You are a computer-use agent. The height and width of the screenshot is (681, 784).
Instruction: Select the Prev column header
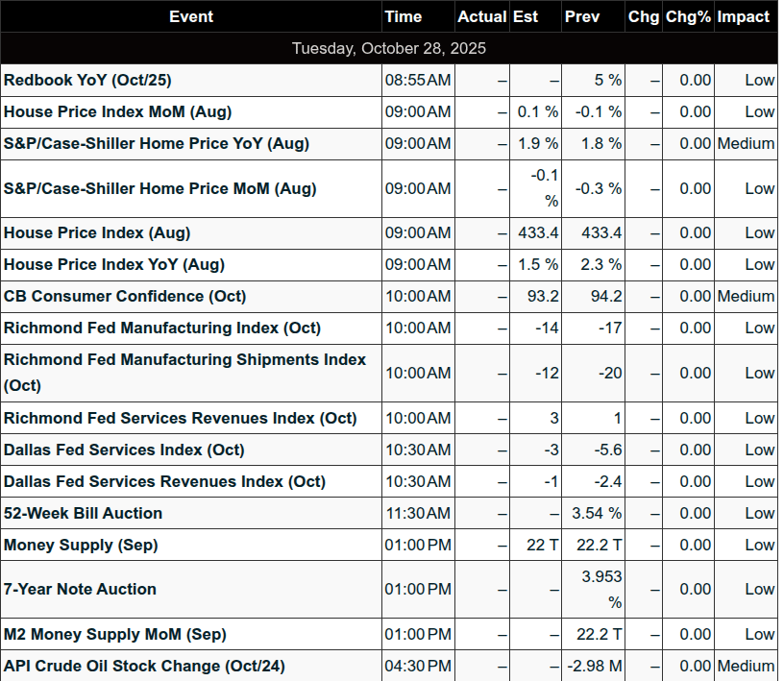click(582, 16)
